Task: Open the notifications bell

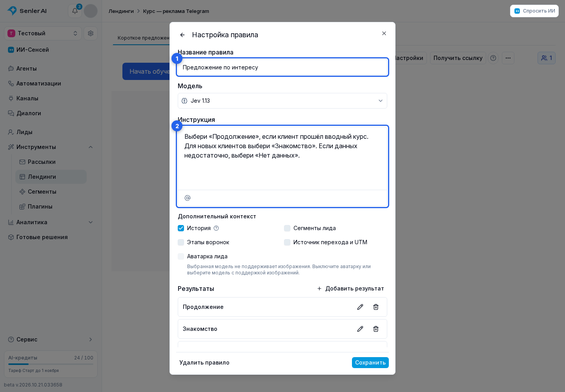Action: (x=75, y=11)
